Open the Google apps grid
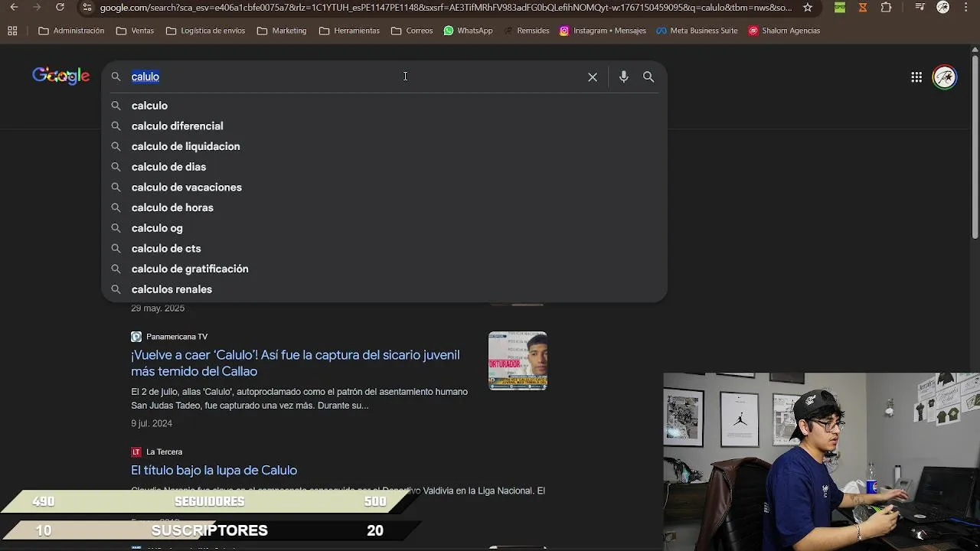The height and width of the screenshot is (551, 980). click(916, 77)
